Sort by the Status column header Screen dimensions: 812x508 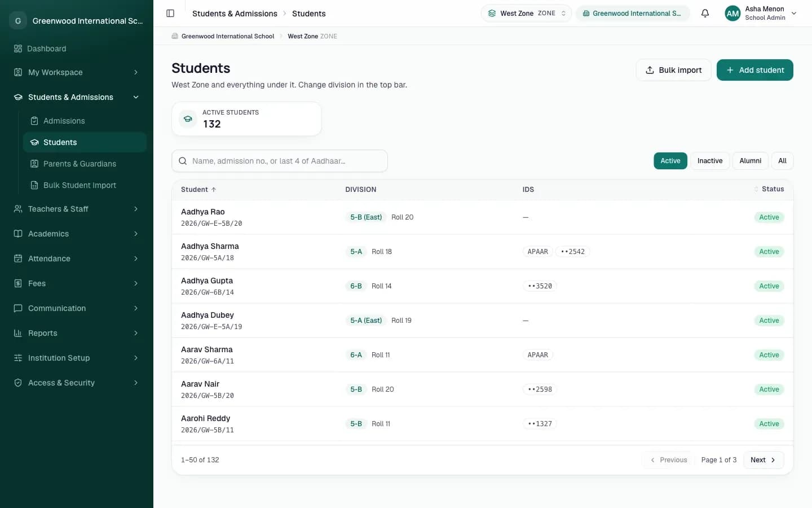[769, 189]
